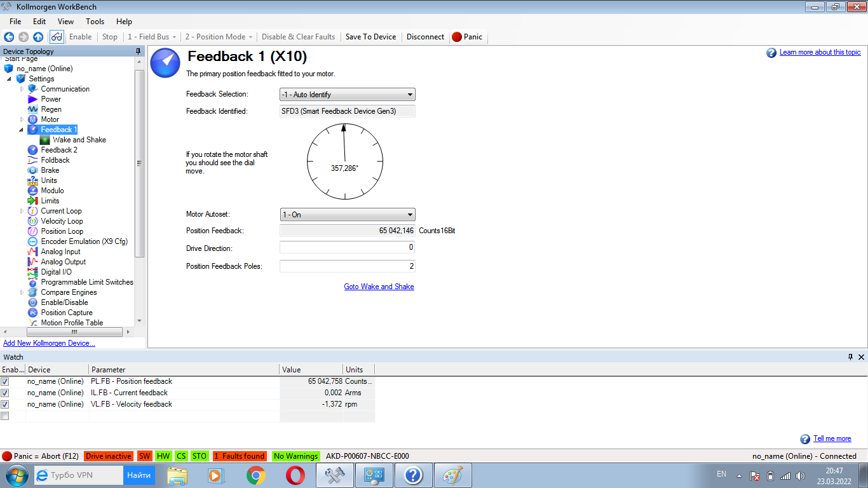Open the Tools menu
The height and width of the screenshot is (488, 868).
point(95,21)
